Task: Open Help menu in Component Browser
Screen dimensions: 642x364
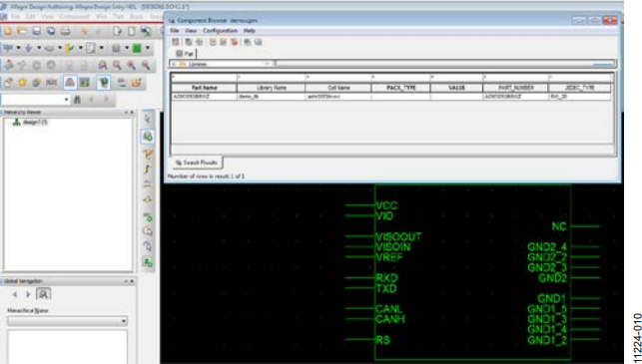Action: tap(250, 31)
